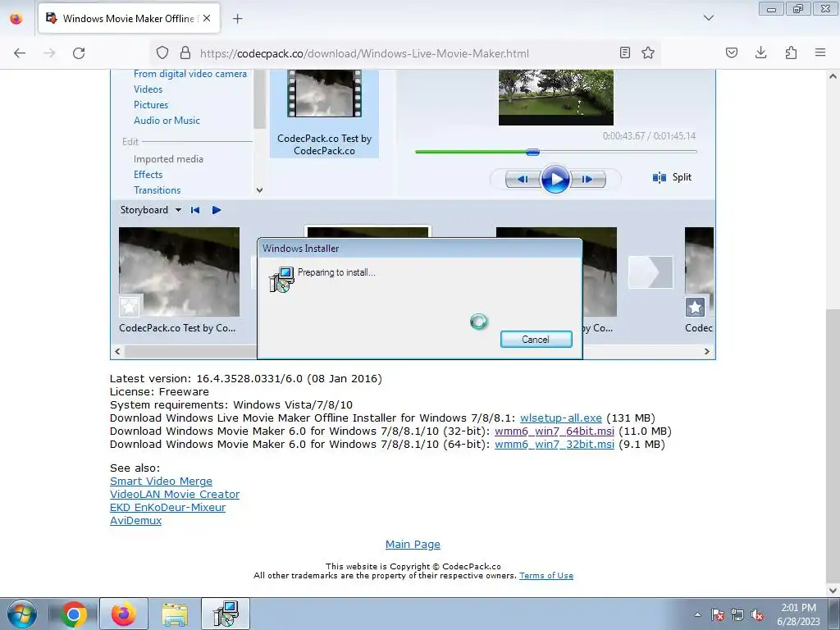Click the previous frame button in preview
Image resolution: width=840 pixels, height=630 pixels.
[523, 180]
